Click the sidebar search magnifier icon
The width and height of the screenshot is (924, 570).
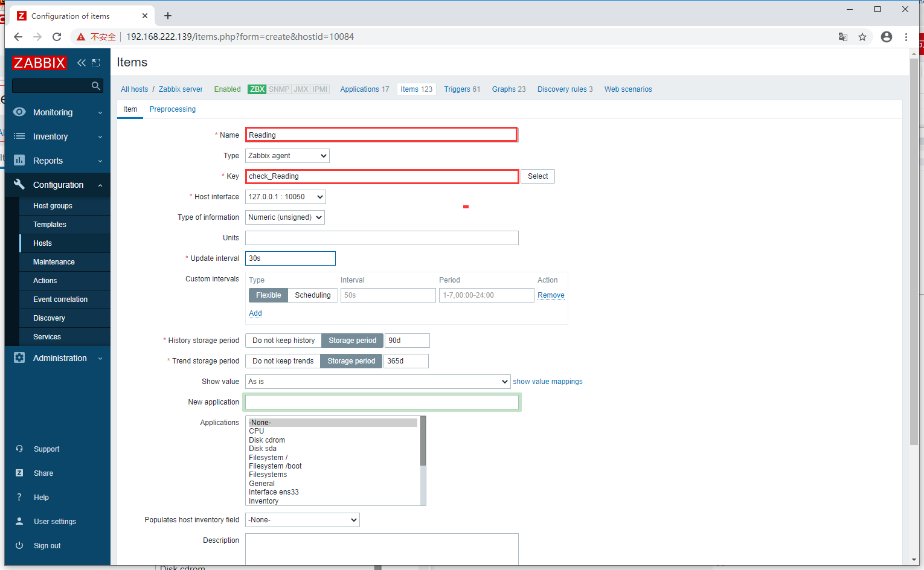(x=95, y=86)
